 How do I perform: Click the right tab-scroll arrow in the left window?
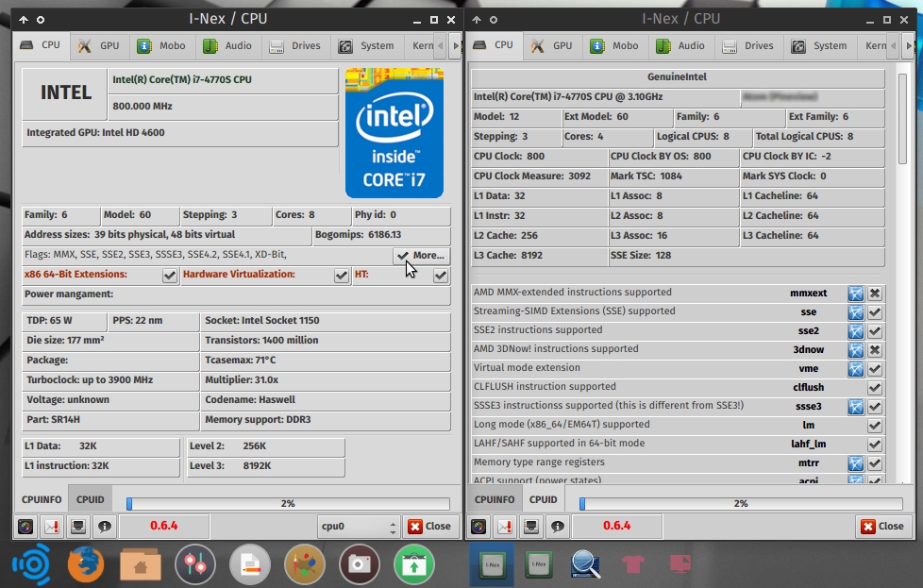(455, 46)
